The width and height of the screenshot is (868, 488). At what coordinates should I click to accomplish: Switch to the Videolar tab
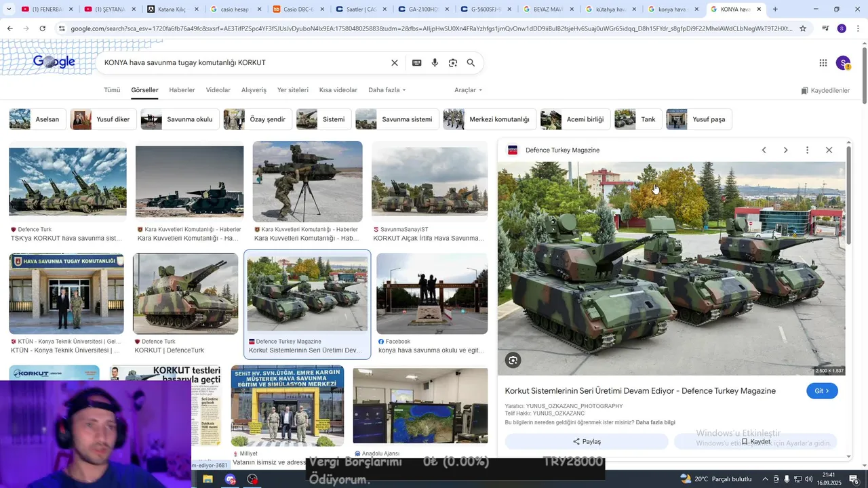tap(218, 90)
